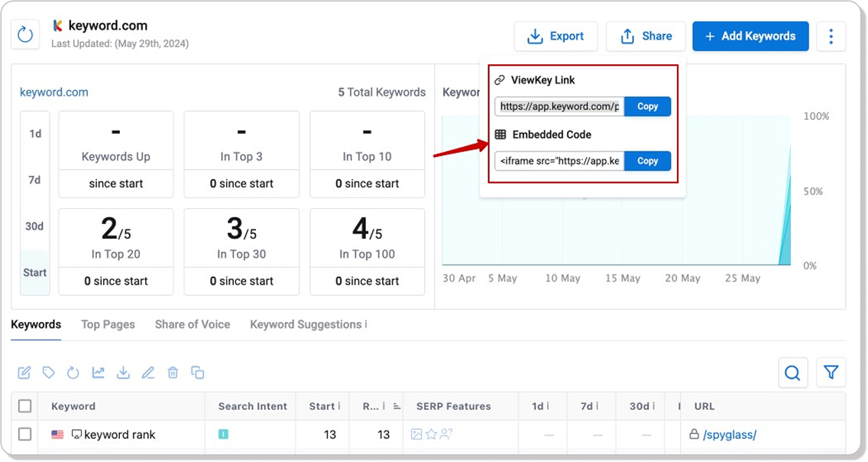Sort by Search Intent column header

click(x=252, y=406)
